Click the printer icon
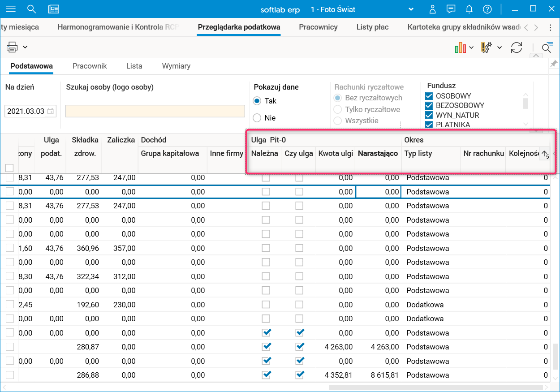 [x=12, y=47]
